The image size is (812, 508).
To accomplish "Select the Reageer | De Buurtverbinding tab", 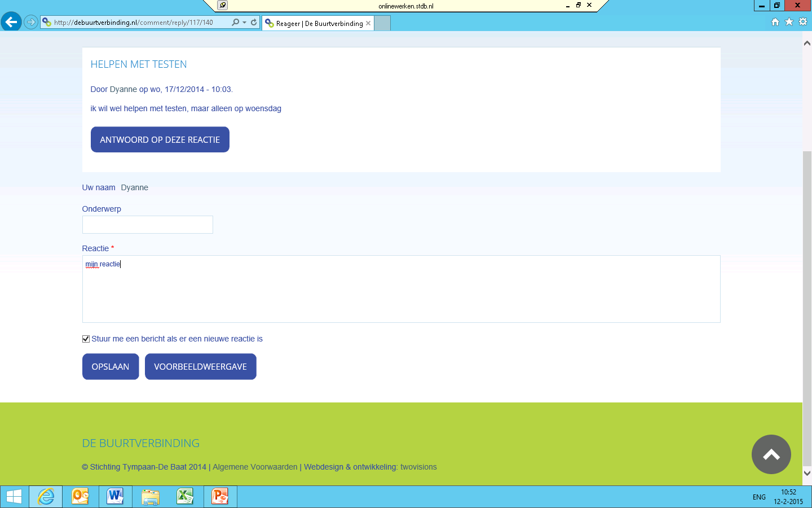I will point(318,23).
